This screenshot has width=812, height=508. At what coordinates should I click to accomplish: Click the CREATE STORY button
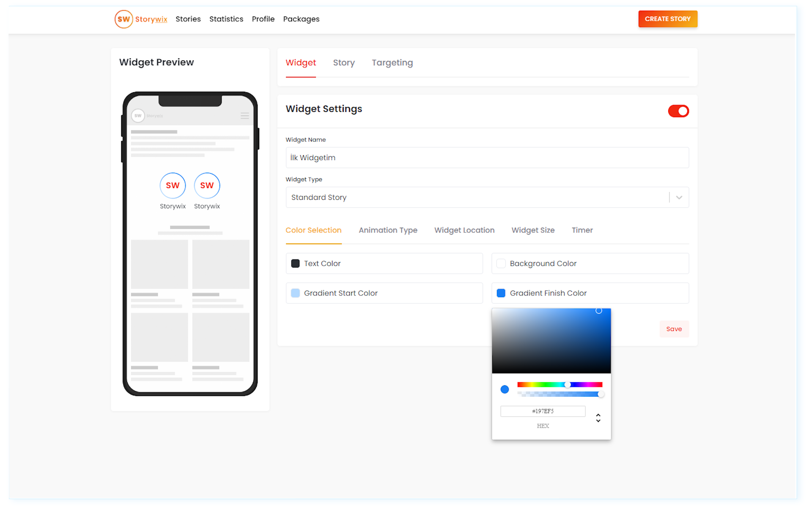coord(667,19)
